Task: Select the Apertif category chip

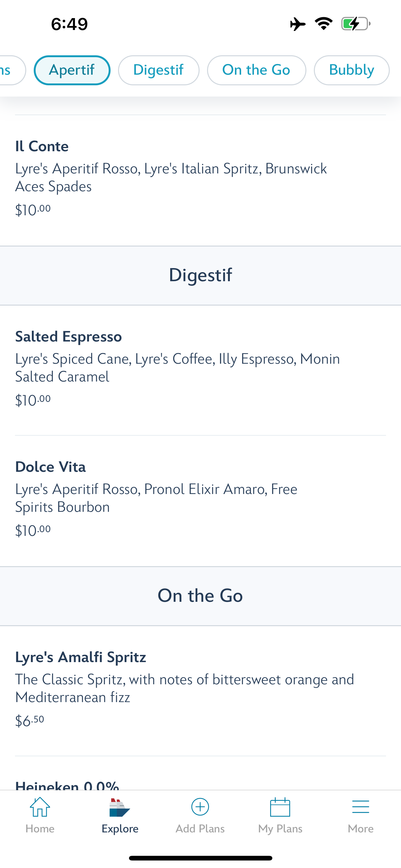Action: [72, 70]
